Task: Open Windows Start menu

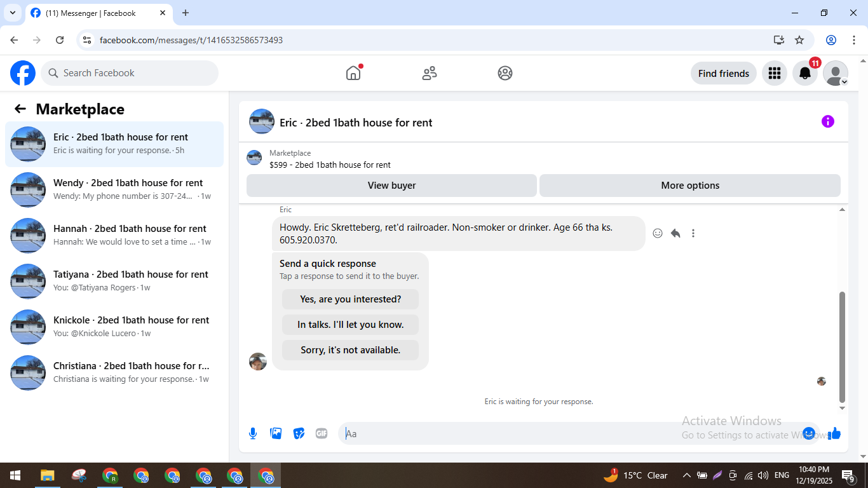Action: click(x=15, y=475)
